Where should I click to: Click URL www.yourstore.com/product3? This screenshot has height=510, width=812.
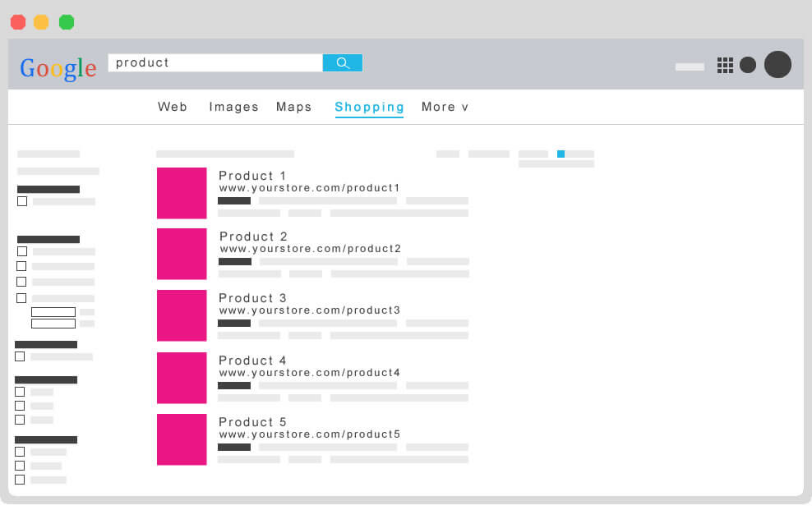309,310
